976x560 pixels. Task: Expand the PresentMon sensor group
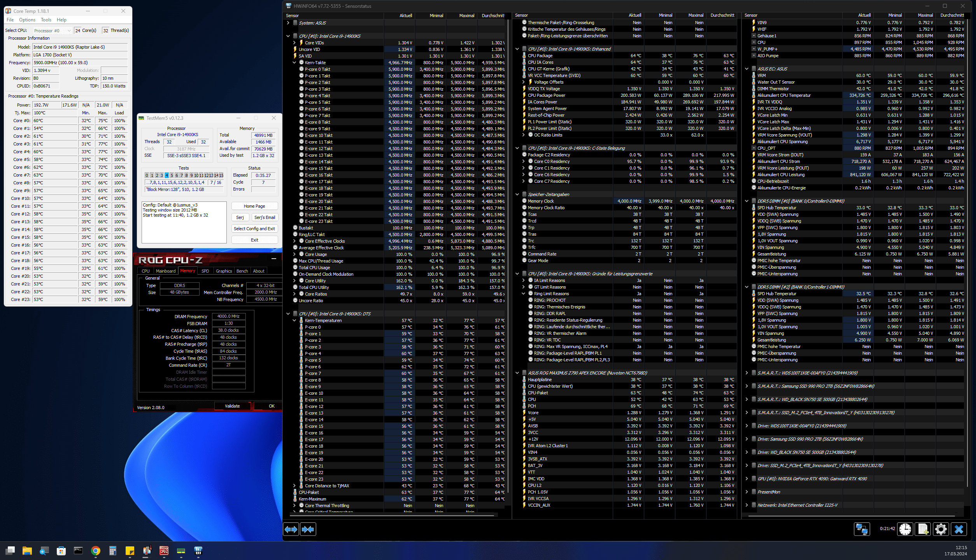click(x=746, y=492)
